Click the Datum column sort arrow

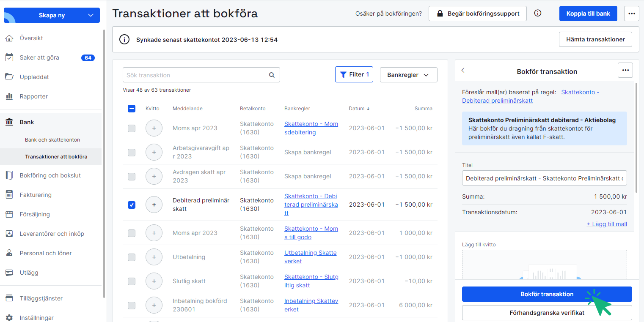(x=368, y=109)
